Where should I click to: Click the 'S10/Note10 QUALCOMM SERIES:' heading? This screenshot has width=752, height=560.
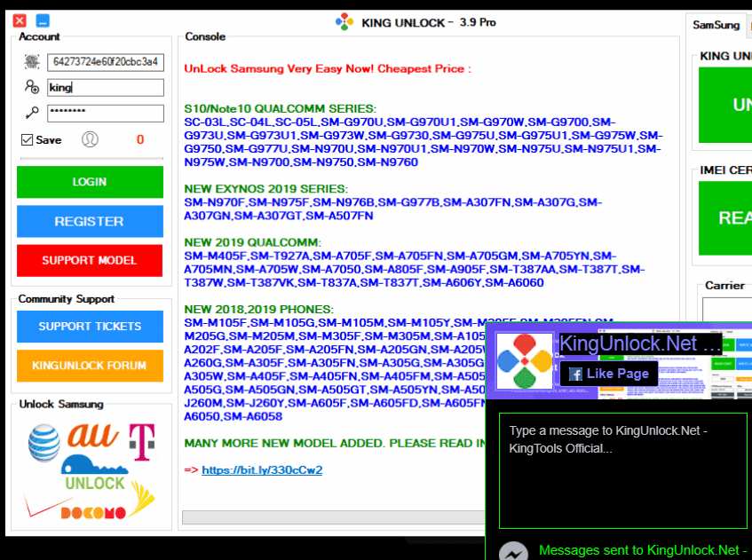[x=281, y=109]
